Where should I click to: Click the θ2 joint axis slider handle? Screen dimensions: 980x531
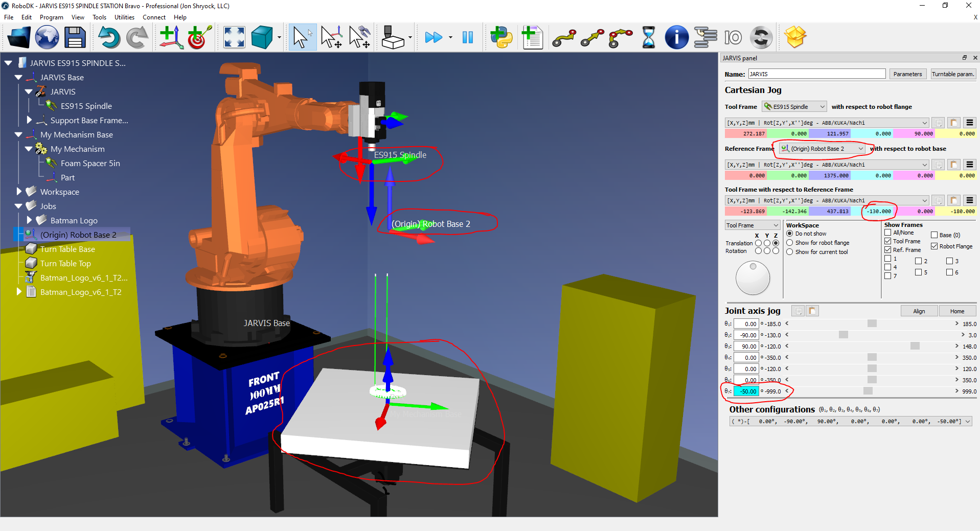[x=844, y=335]
